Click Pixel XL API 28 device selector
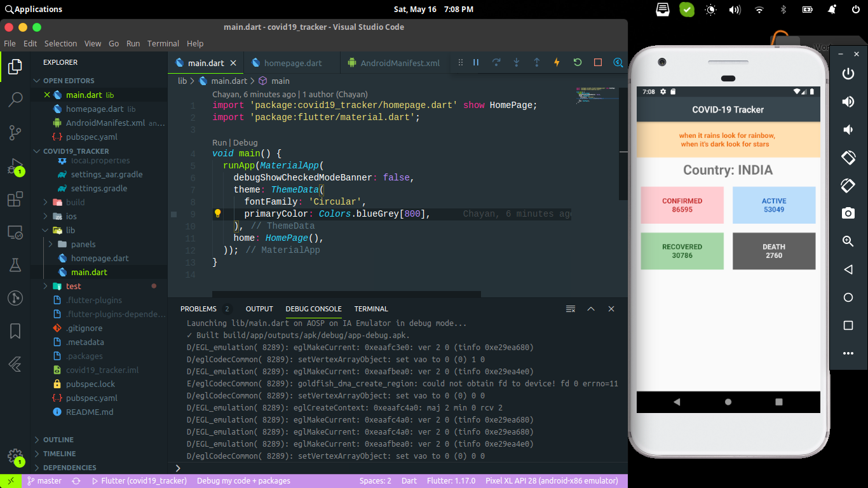Viewport: 868px width, 488px height. [552, 481]
